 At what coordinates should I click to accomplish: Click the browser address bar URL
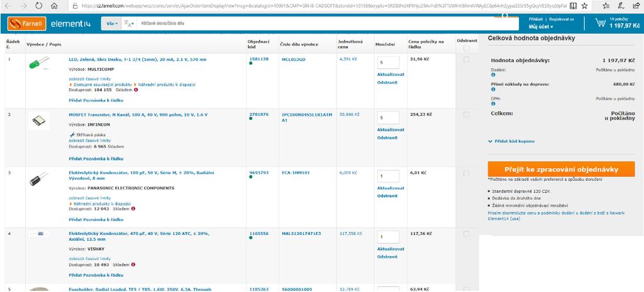[x=324, y=6]
